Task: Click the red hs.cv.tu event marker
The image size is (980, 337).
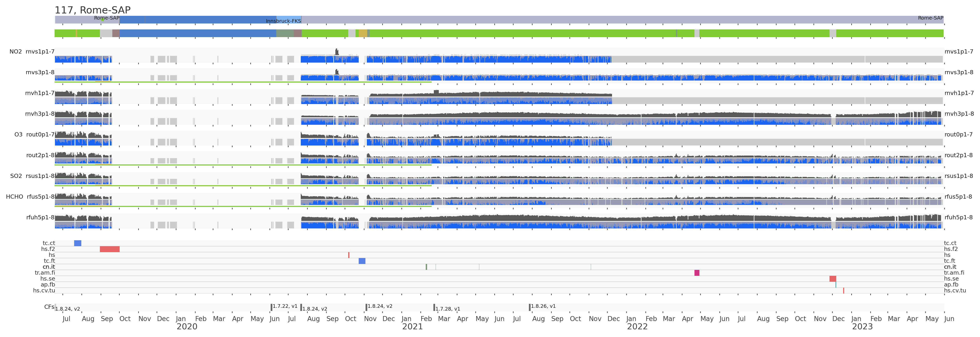Action: (x=843, y=291)
